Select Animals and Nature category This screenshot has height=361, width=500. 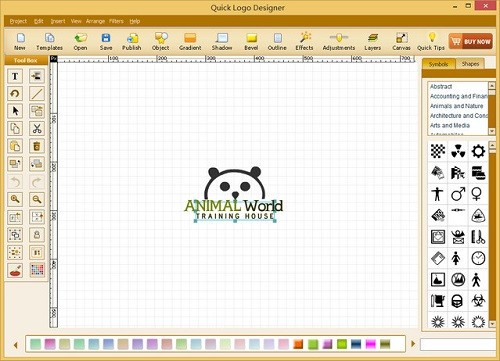coord(456,106)
